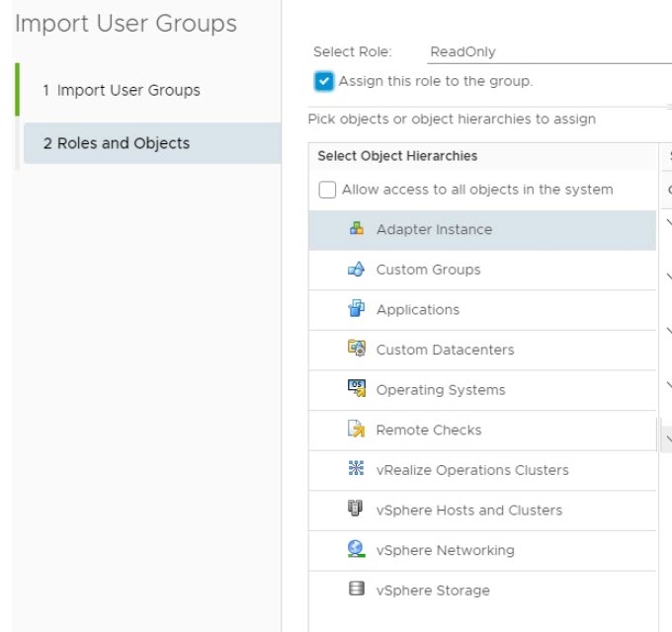Image resolution: width=672 pixels, height=632 pixels.
Task: Click the vSphere Networking globe icon
Action: click(357, 550)
